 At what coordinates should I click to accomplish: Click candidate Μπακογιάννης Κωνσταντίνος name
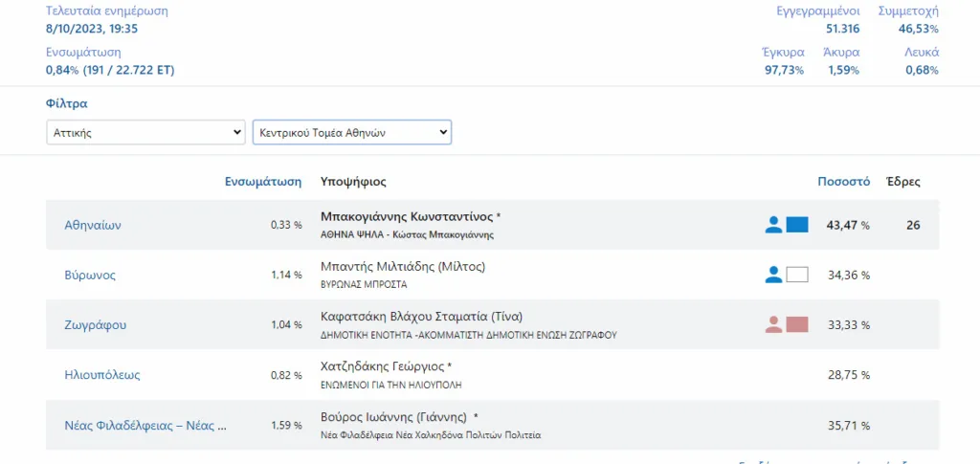pos(407,217)
